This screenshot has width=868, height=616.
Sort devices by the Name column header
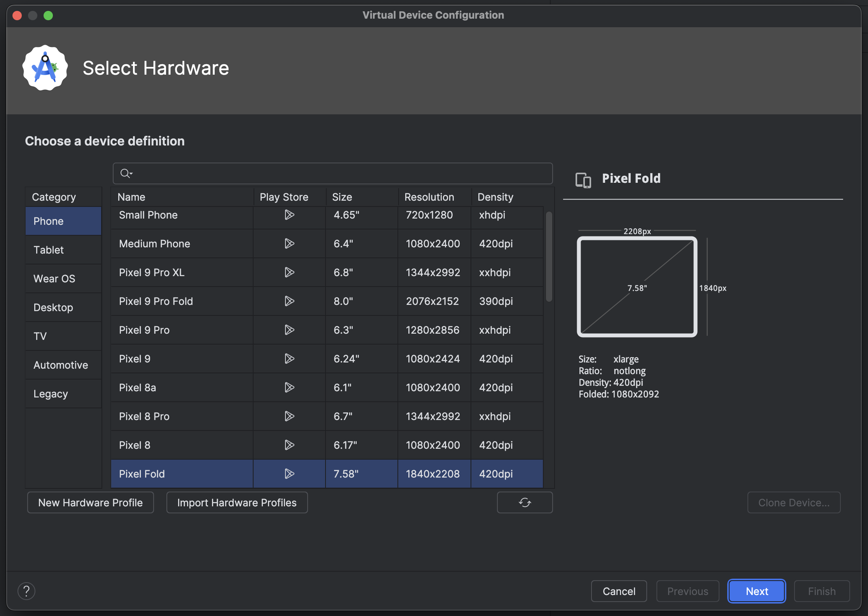[182, 197]
